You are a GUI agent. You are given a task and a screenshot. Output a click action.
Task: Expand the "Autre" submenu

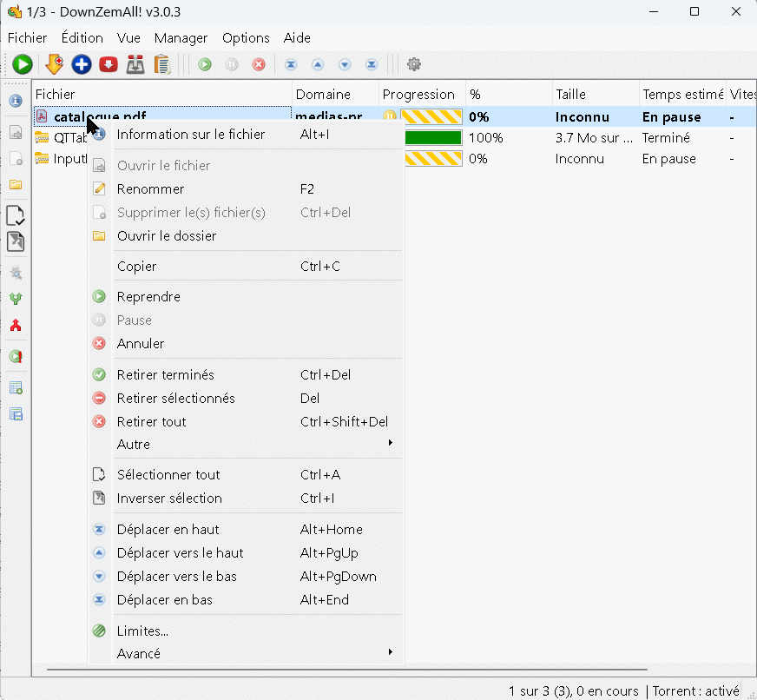247,444
